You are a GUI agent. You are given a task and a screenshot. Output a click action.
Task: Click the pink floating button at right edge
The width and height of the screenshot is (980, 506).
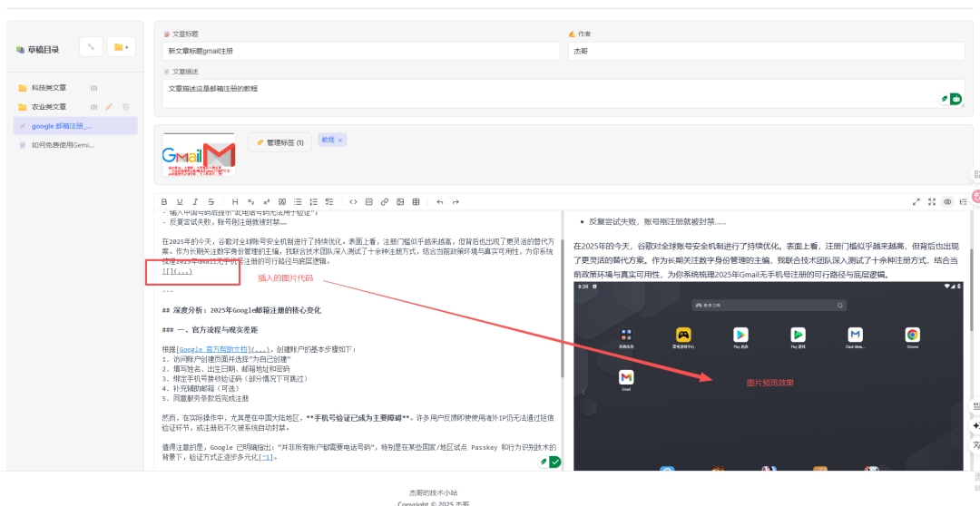975,196
